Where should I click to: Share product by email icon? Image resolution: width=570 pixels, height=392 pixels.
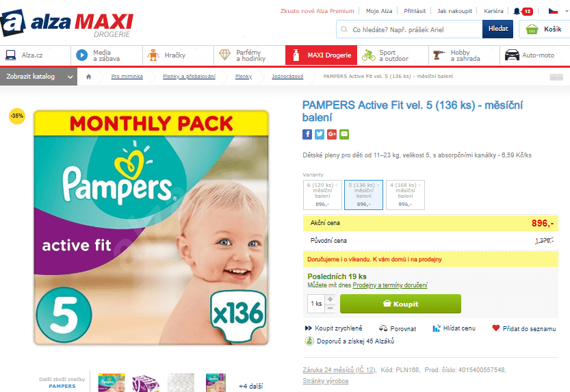pos(344,134)
